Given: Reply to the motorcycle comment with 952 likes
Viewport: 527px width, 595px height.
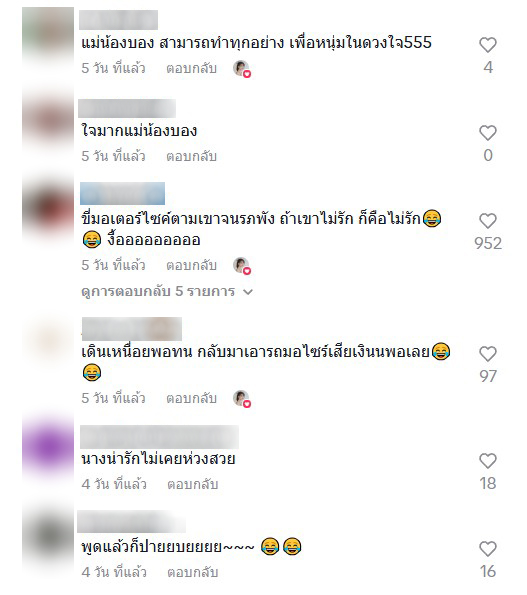Looking at the screenshot, I should coord(192,265).
